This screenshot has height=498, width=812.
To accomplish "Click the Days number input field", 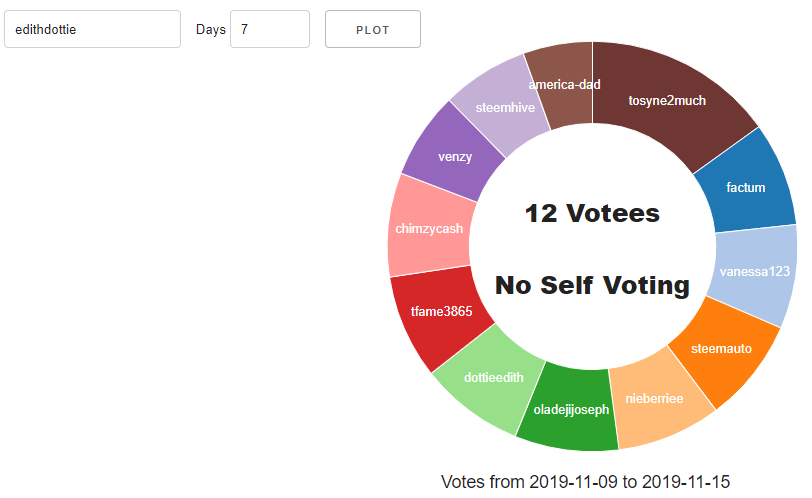I will [x=269, y=30].
